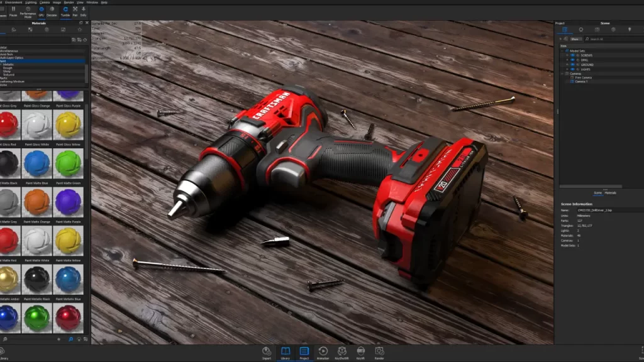Open the Environment menu
Image resolution: width=644 pixels, height=362 pixels.
point(14,3)
